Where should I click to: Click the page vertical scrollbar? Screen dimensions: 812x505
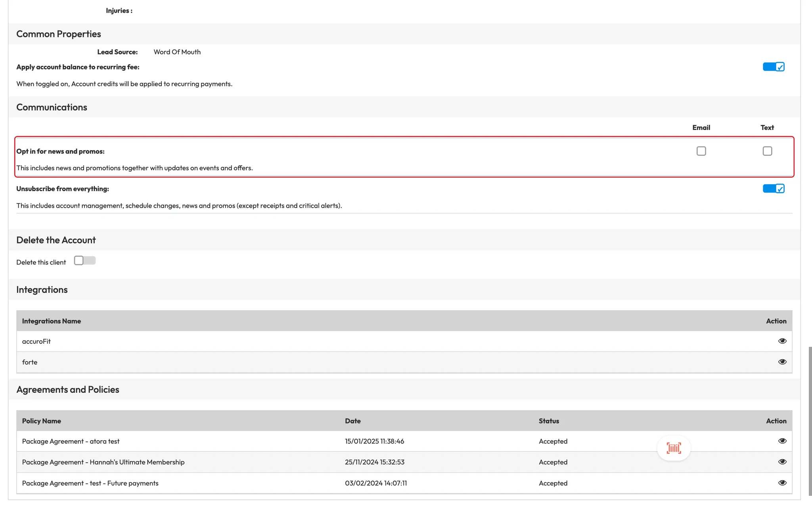pos(810,421)
